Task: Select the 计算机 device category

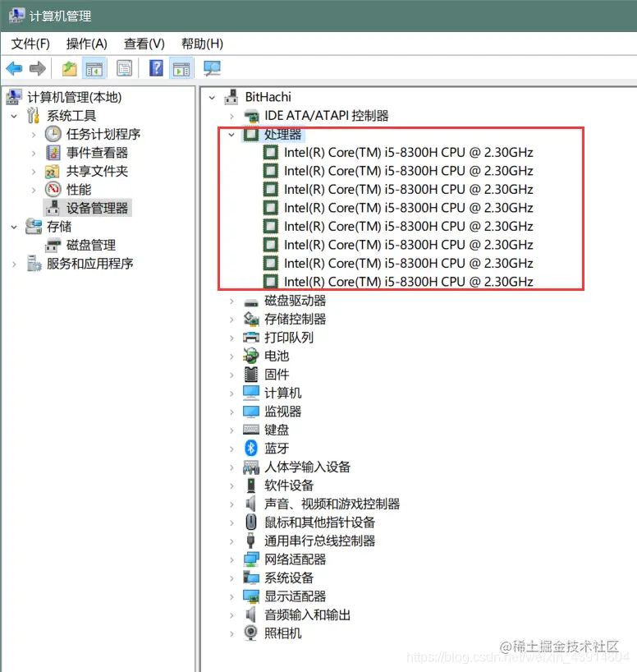Action: (x=282, y=393)
